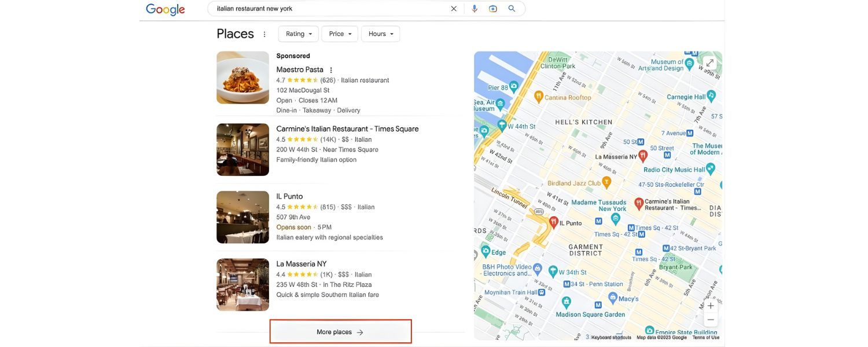This screenshot has width=868, height=347.
Task: Open Maestro Pasta ad options menu
Action: coord(331,70)
